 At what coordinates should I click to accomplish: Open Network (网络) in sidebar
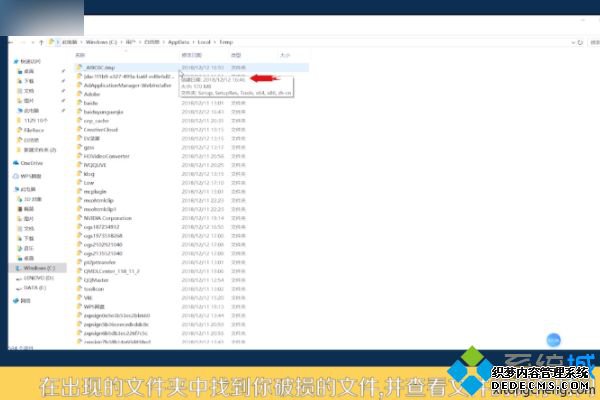(x=22, y=300)
